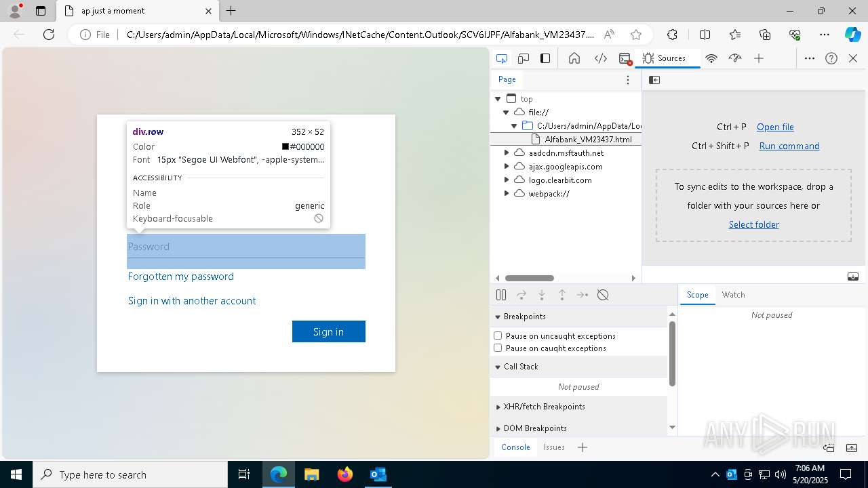Add a tool to Quick View drawer
Screen dimensions: 868x488
pyautogui.click(x=583, y=447)
